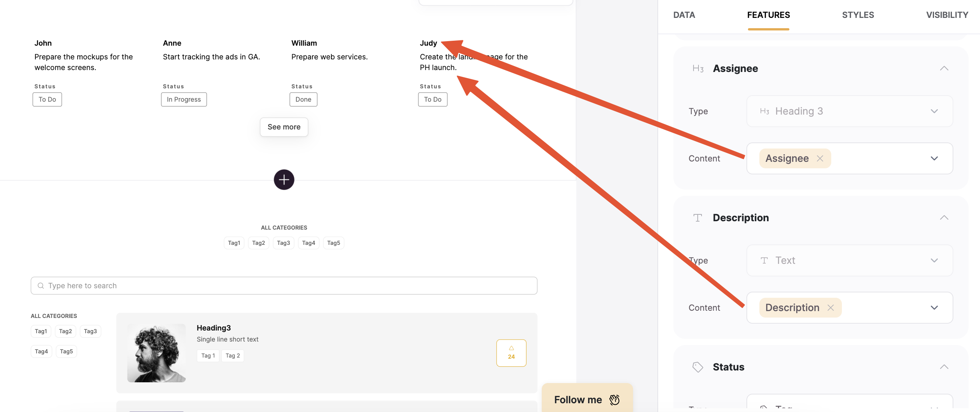Screen dimensions: 980x412
Task: Switch to the STYLES tab
Action: 858,15
